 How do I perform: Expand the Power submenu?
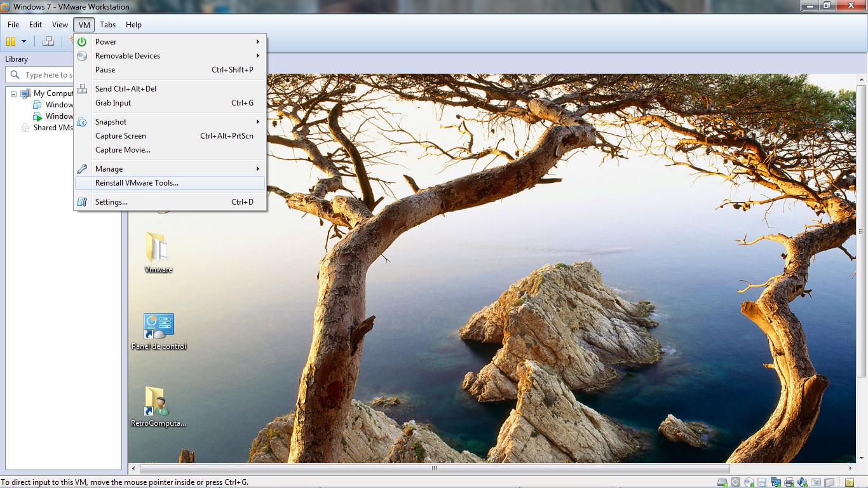coord(170,42)
